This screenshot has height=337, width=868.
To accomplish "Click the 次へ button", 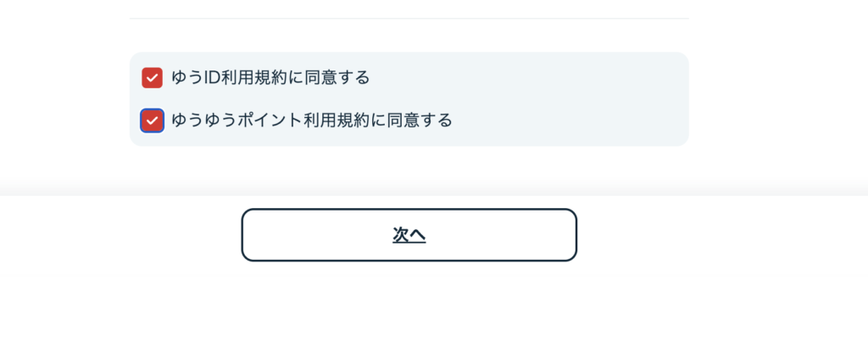I will (409, 235).
